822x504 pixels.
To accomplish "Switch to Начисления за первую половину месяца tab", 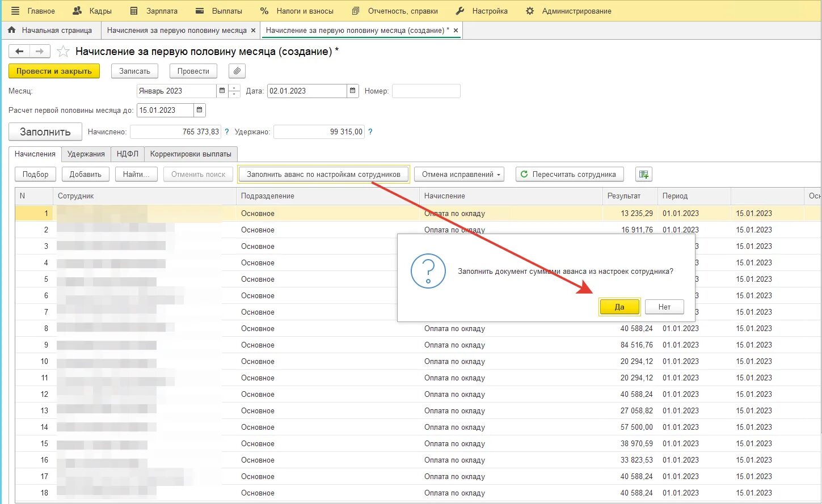I will [x=176, y=30].
